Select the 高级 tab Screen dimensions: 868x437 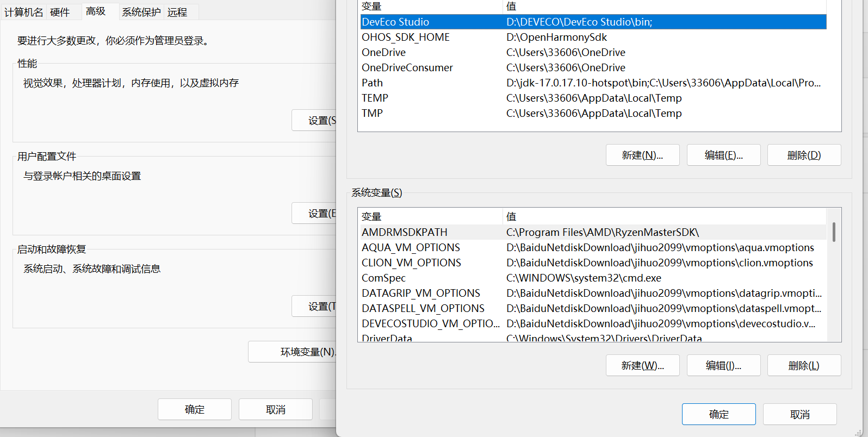(96, 11)
